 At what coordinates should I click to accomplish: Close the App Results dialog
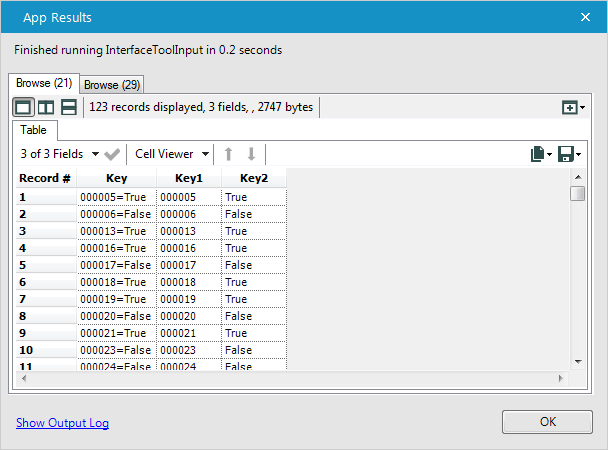[x=585, y=17]
